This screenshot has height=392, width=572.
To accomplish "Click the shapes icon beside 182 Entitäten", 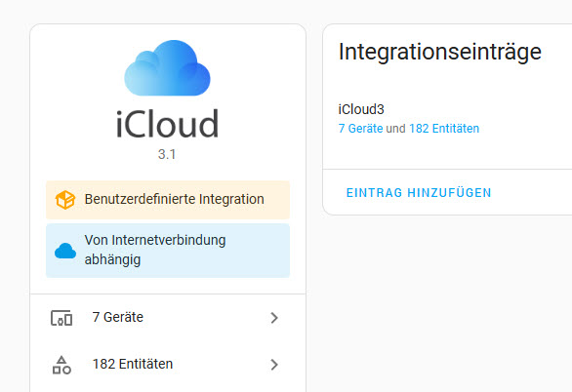I will click(x=61, y=365).
